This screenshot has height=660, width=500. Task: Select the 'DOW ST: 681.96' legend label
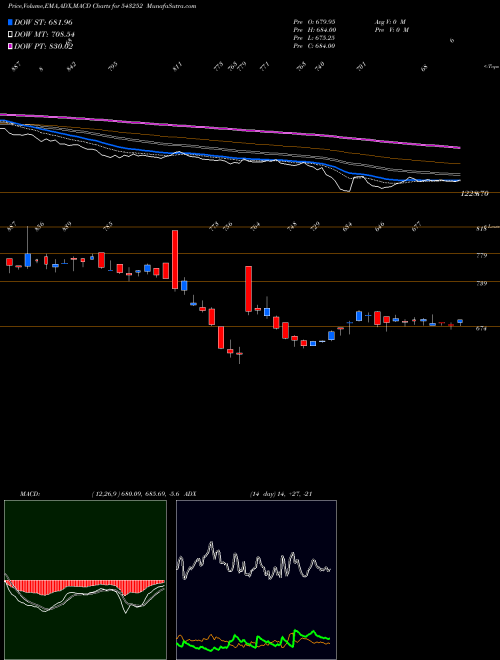point(43,22)
